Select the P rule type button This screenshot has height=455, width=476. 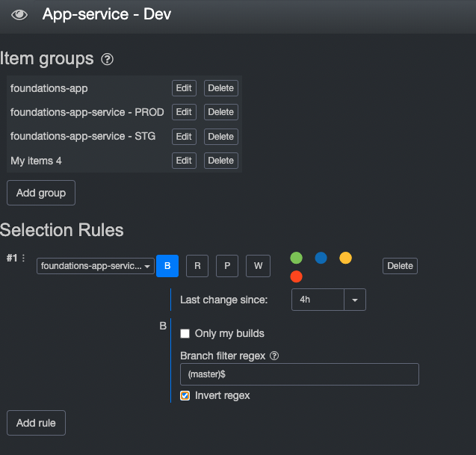(x=227, y=266)
